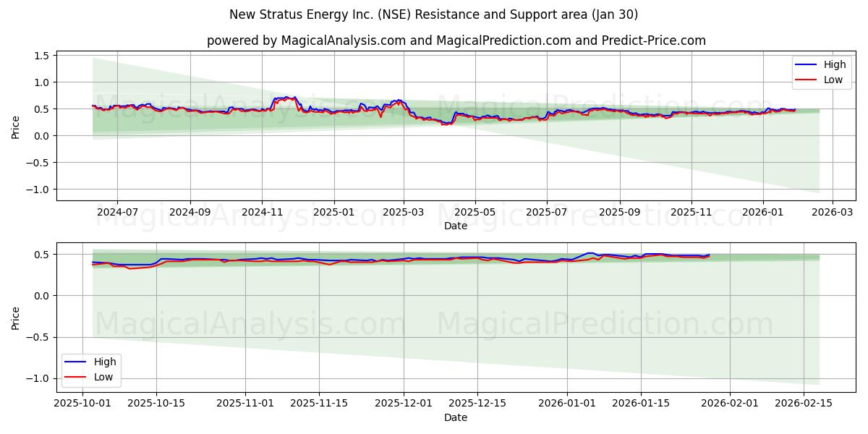Image resolution: width=868 pixels, height=434 pixels.
Task: Click the '2024-07' x-axis label in top chart
Action: [x=117, y=213]
